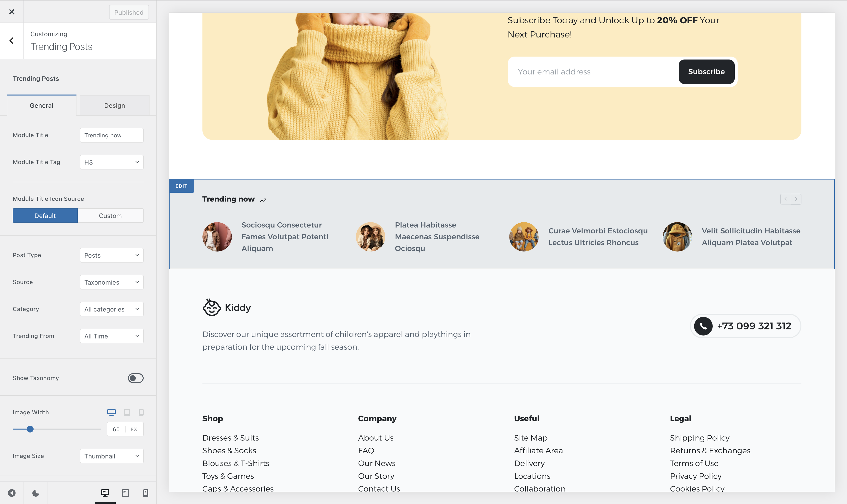Switch to the Design tab
Screen dimensions: 847x504
tap(114, 105)
